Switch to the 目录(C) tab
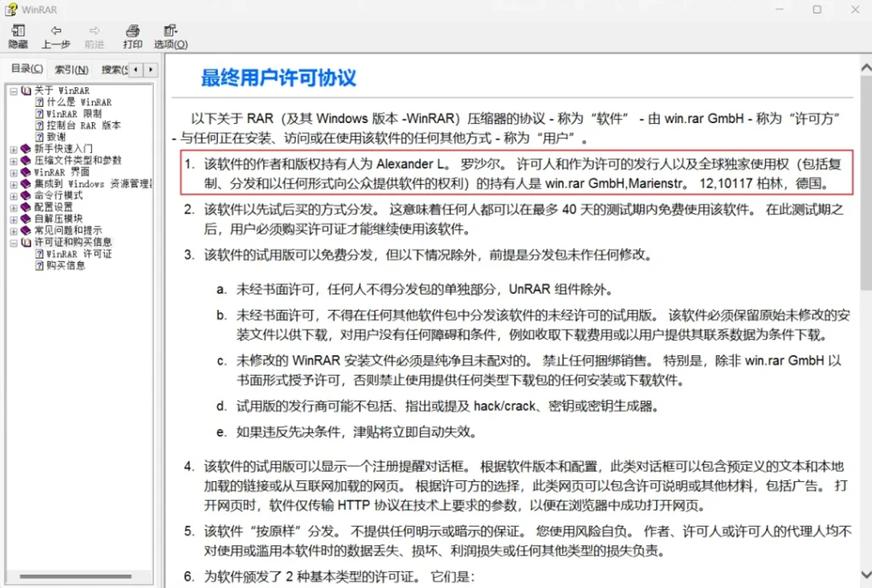The width and height of the screenshot is (872, 588). (x=27, y=69)
